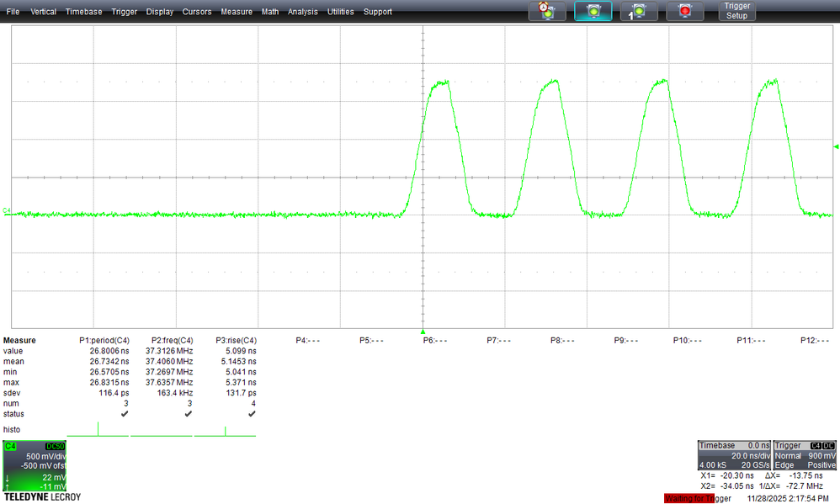Open the P3 rise histicon
The width and height of the screenshot is (840, 504).
point(225,430)
